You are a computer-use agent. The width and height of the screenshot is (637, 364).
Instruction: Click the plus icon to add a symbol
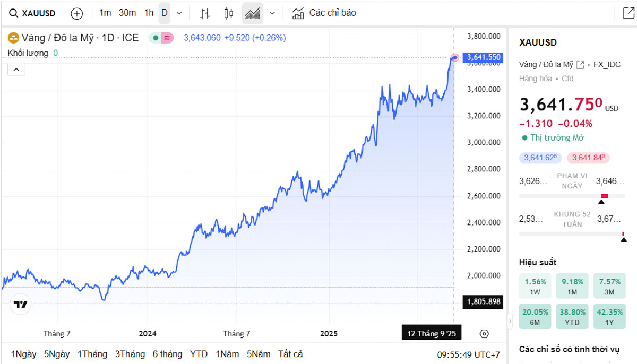pos(77,13)
